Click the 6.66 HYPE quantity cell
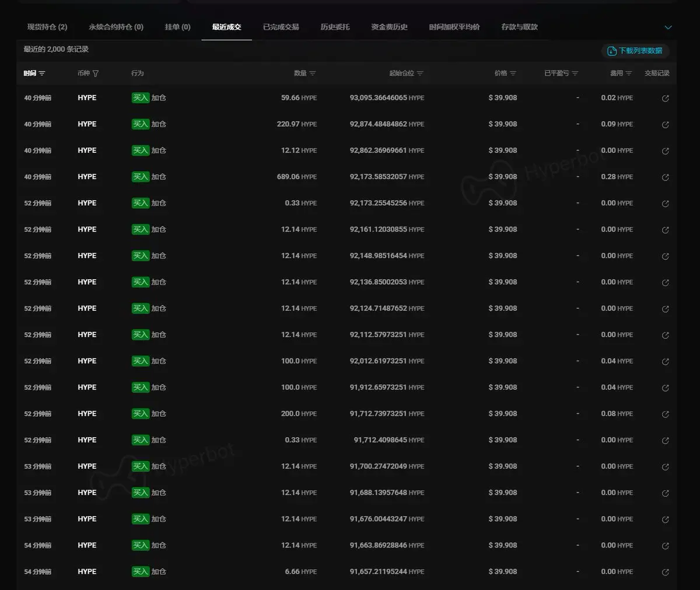Screen dimensions: 700x590 click(x=301, y=572)
